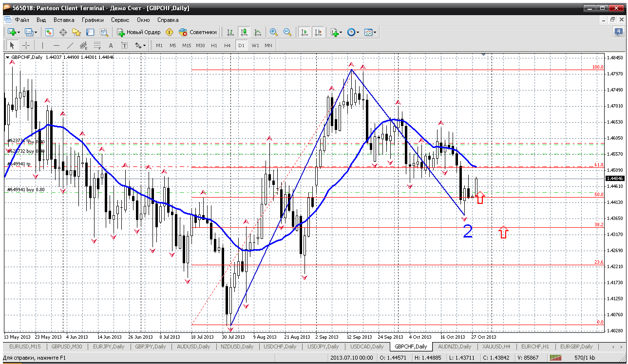The height and width of the screenshot is (364, 628).
Task: Select the vertical line drawing tool
Action: 43,45
